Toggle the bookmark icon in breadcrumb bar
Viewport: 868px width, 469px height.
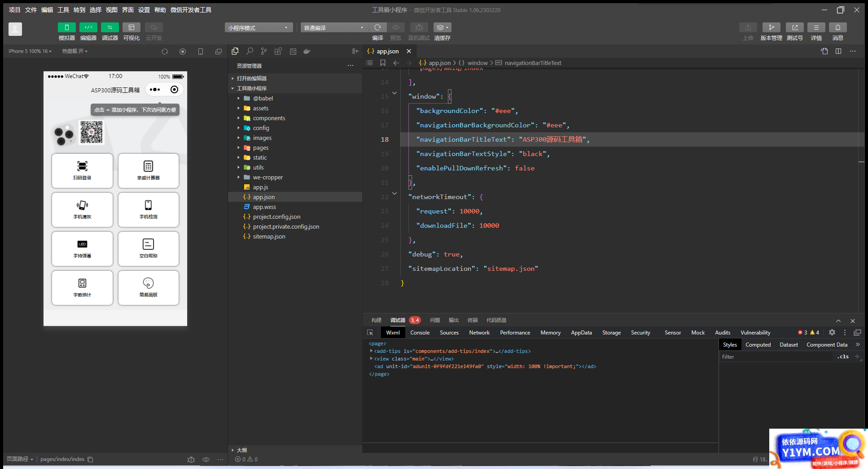pyautogui.click(x=383, y=63)
